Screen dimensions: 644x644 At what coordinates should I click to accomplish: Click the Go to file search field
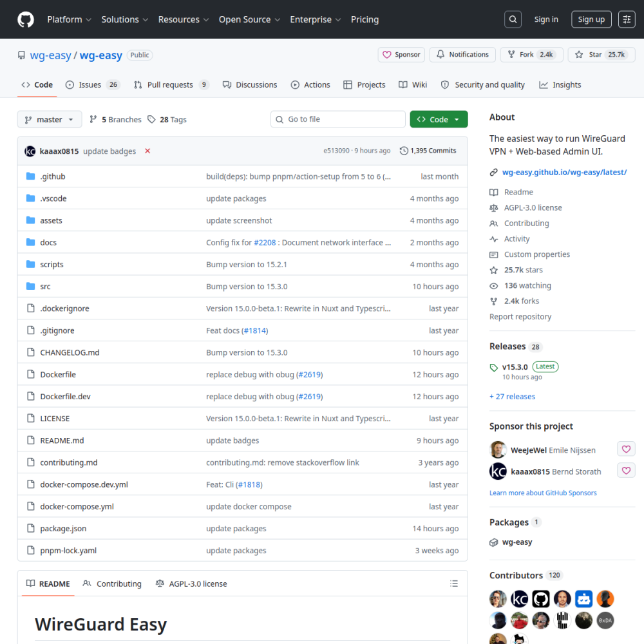(x=338, y=119)
